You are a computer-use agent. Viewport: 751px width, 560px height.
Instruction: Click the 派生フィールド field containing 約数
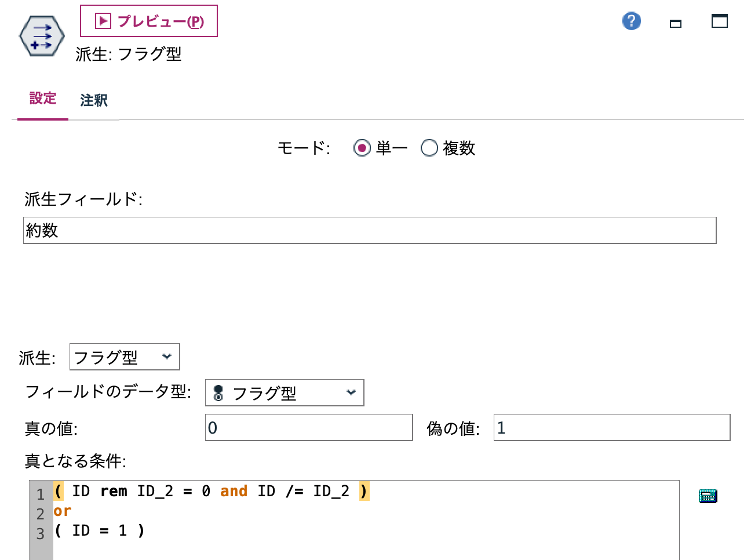(x=371, y=230)
